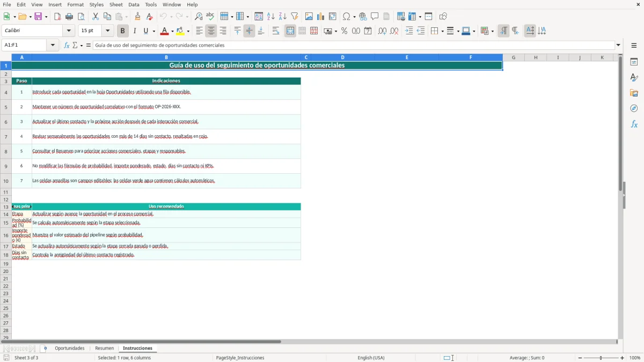Toggle Italic formatting
This screenshot has width=644, height=362.
(135, 31)
